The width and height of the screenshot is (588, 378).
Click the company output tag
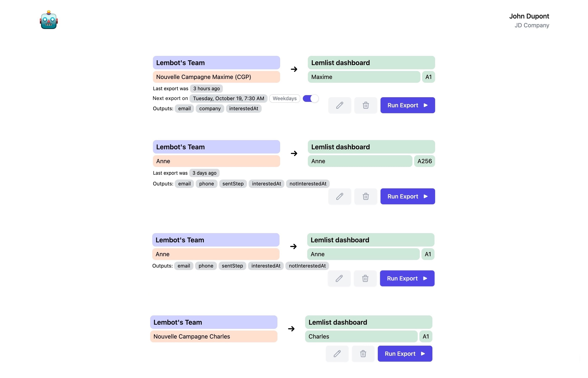click(210, 109)
